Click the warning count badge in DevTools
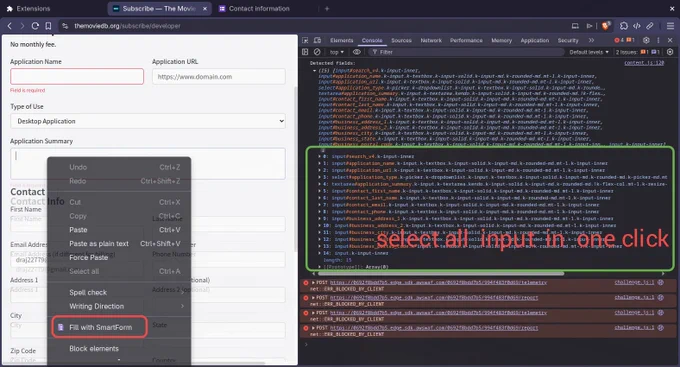Image resolution: width=680 pixels, height=367 pixels. [x=630, y=40]
